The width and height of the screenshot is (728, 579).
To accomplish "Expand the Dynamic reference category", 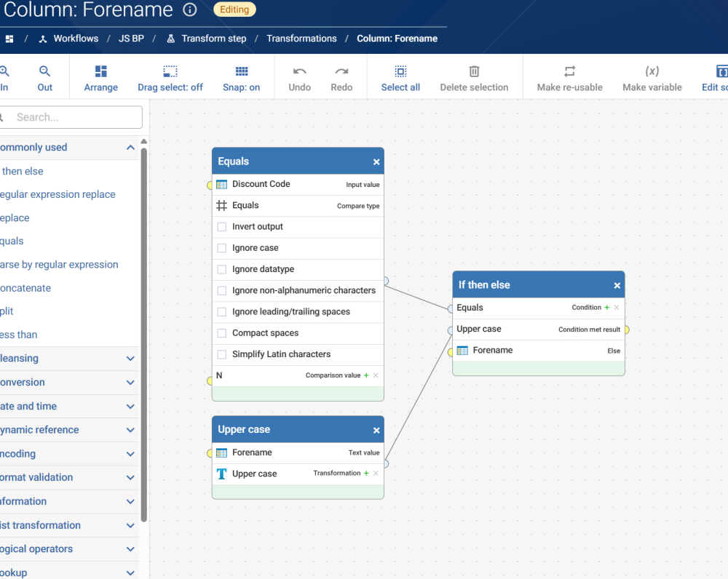I will [x=130, y=430].
